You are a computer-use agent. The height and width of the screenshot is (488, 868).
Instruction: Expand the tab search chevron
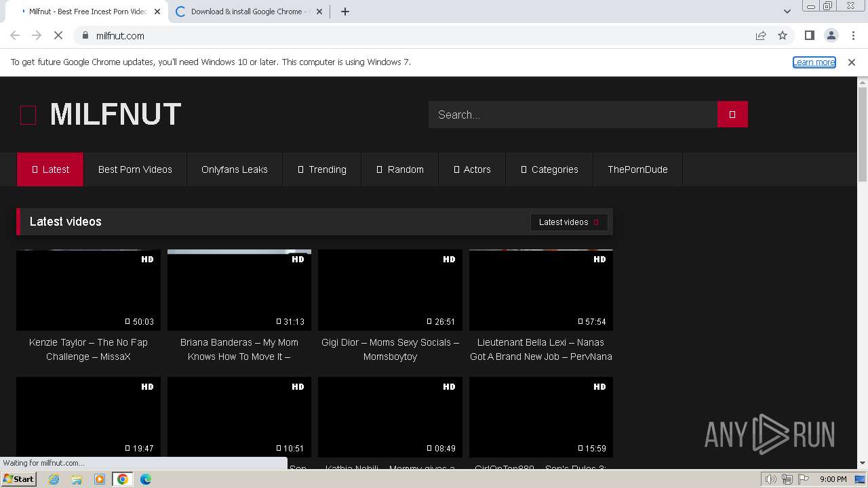click(787, 12)
